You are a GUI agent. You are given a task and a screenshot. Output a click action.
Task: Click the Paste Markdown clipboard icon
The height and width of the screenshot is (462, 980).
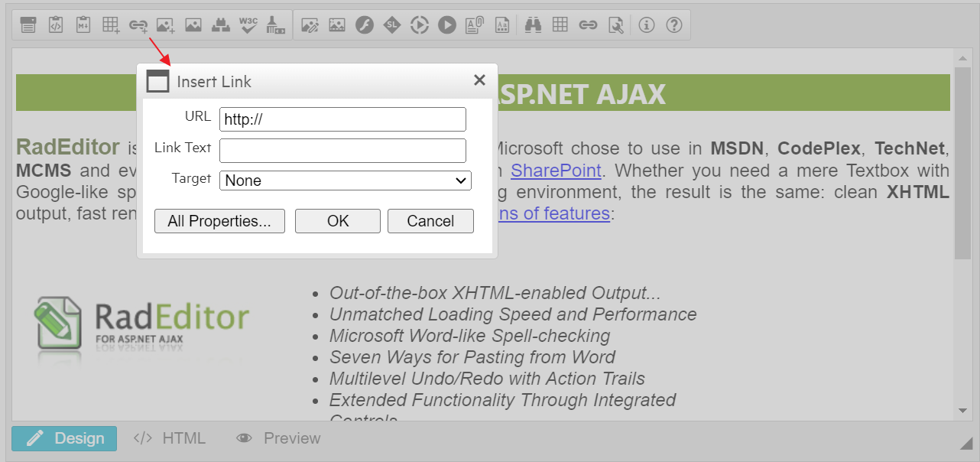coord(83,25)
